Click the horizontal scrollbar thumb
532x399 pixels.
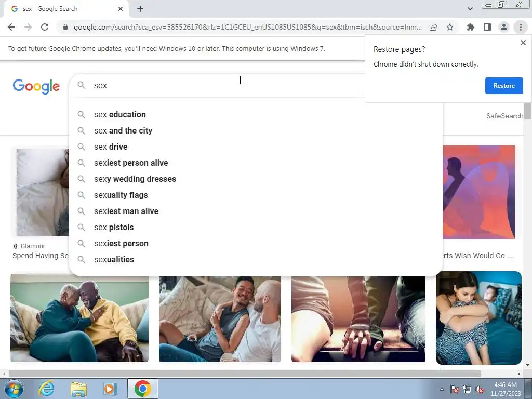pyautogui.click(x=244, y=374)
